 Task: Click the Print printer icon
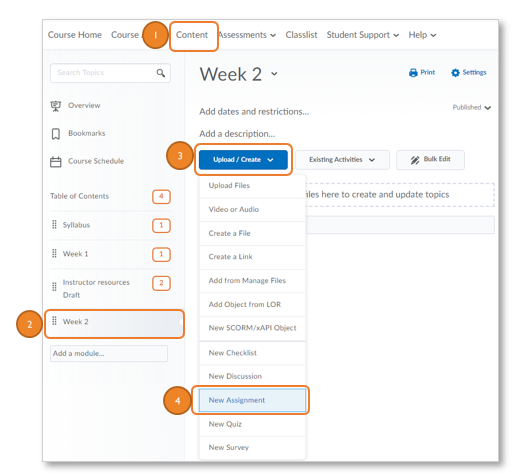coord(413,73)
